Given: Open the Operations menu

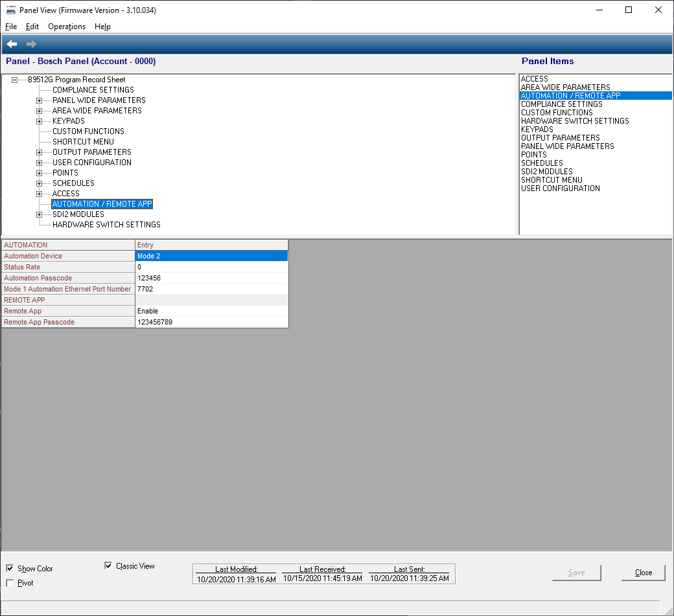Looking at the screenshot, I should tap(67, 27).
